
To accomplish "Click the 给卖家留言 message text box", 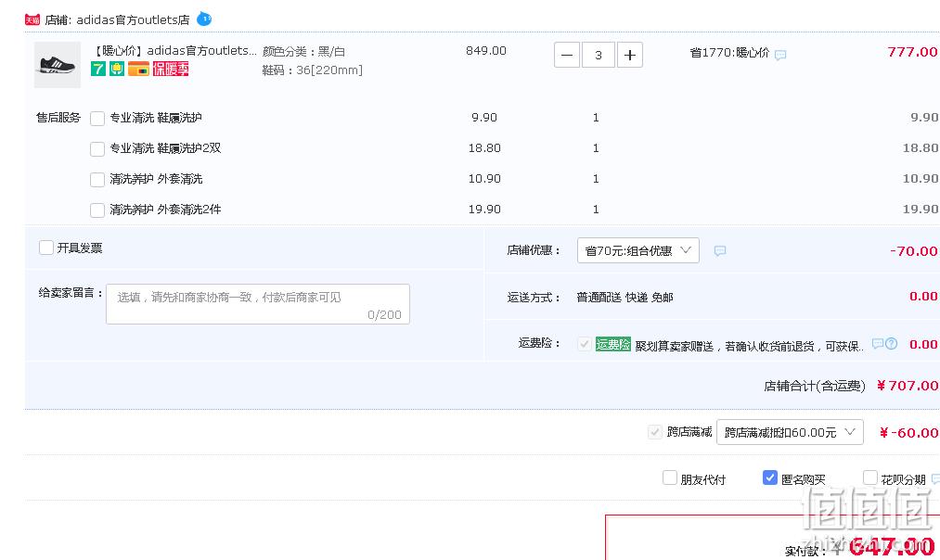I will [x=258, y=304].
